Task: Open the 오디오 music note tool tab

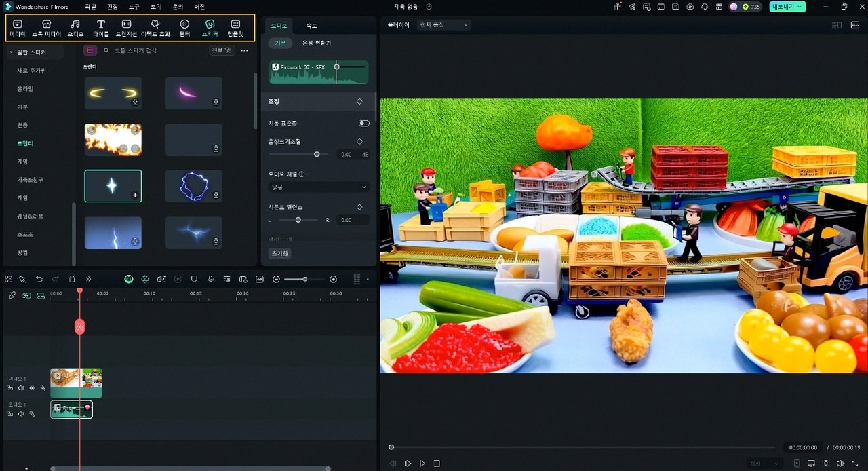Action: click(x=75, y=28)
